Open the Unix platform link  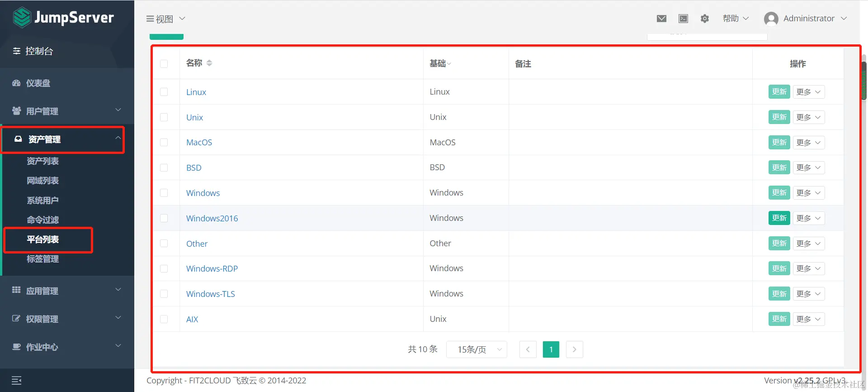point(195,117)
